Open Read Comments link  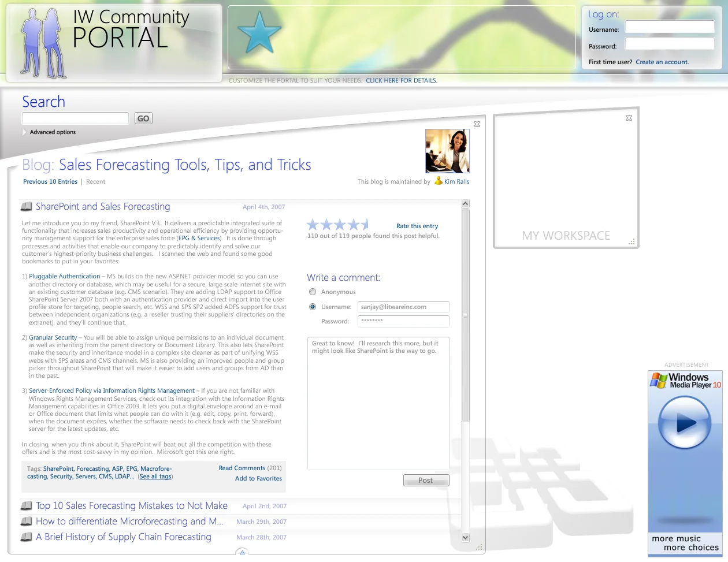242,468
